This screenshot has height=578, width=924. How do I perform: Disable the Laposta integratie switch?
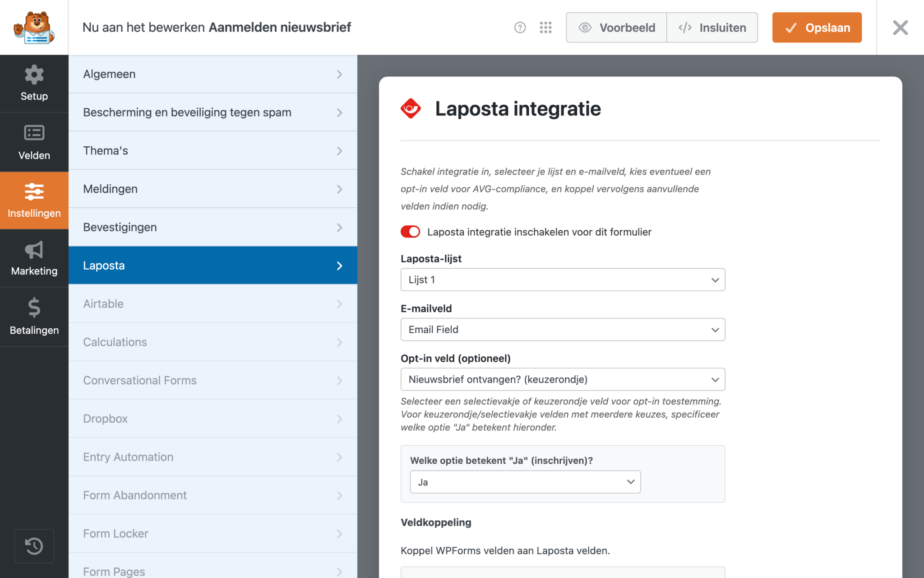[x=410, y=232]
